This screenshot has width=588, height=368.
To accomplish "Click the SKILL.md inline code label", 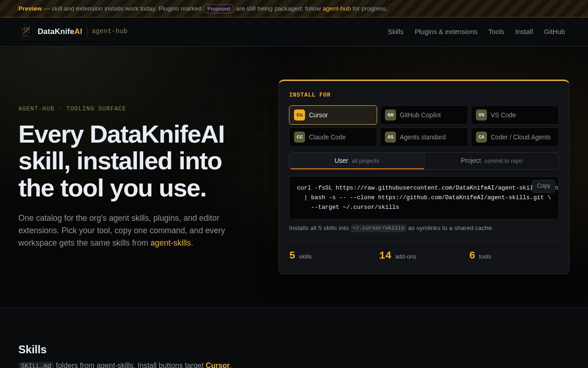I will click(36, 365).
